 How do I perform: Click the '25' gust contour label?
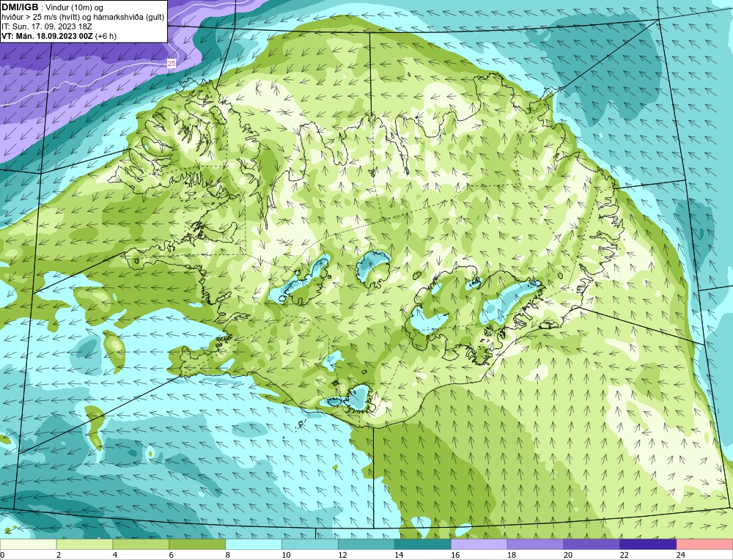click(172, 63)
